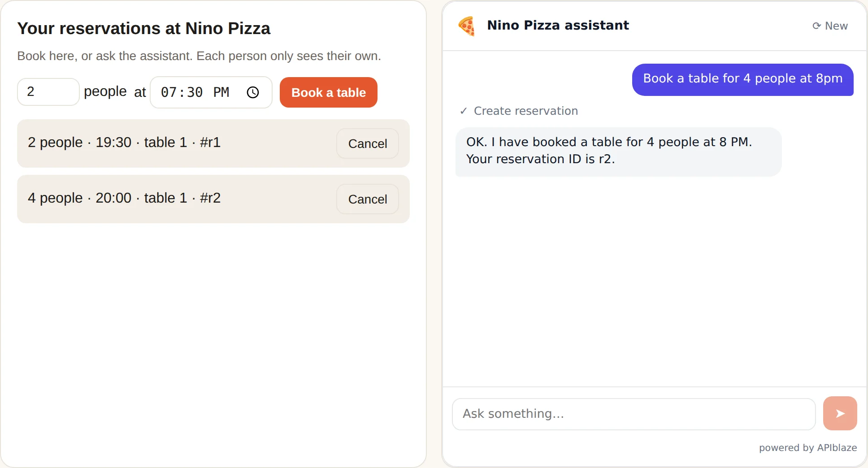Screen dimensions: 868x468
Task: Click the assistant reply mentioning reservation ID r2
Action: pos(618,152)
